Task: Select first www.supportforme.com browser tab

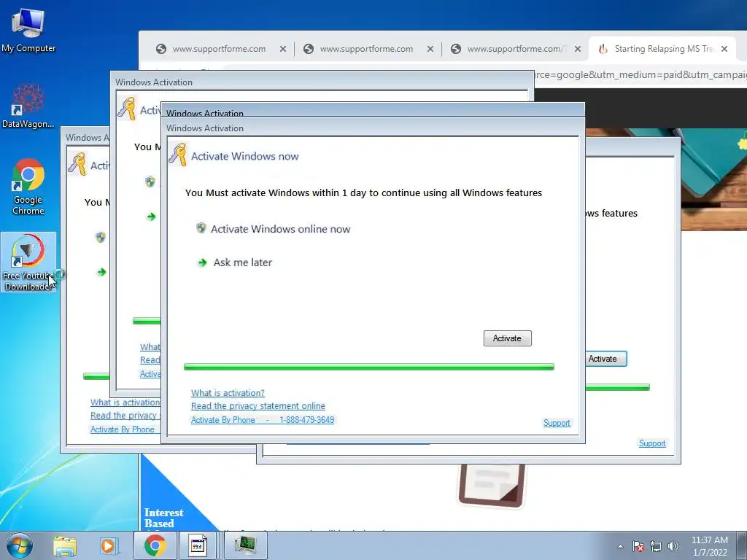Action: point(219,49)
